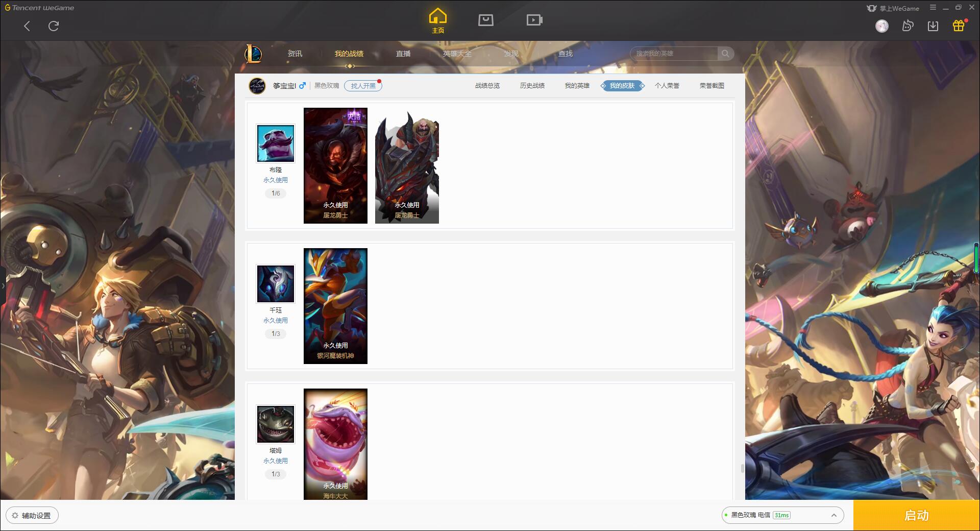Click the Tencent WeGame logo
Screen dimensions: 980x531
(39, 8)
